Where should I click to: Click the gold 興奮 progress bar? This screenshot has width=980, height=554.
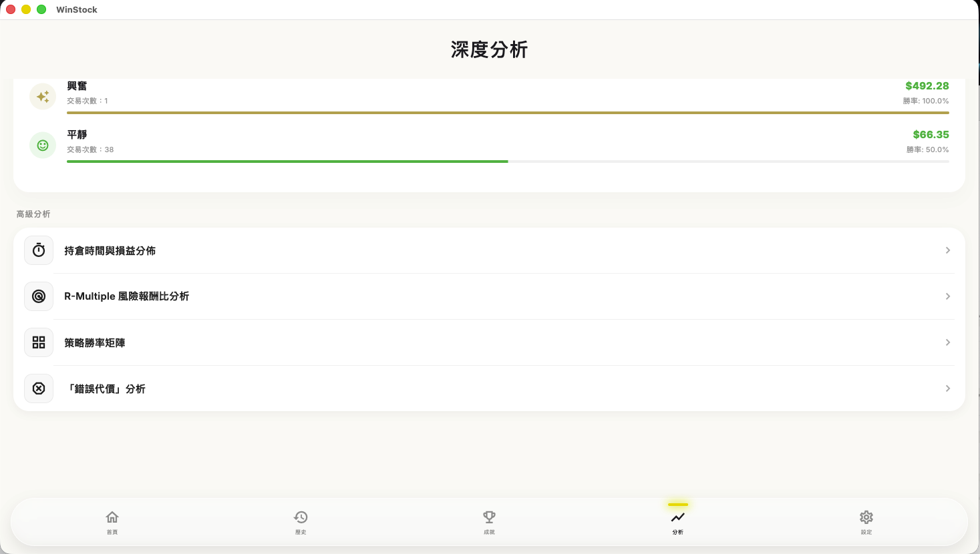coord(508,113)
